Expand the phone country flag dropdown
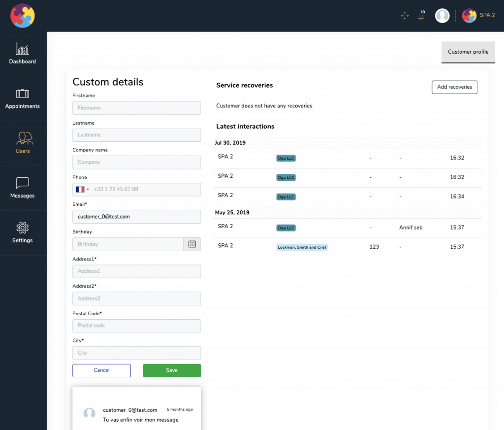This screenshot has height=430, width=504. point(82,190)
